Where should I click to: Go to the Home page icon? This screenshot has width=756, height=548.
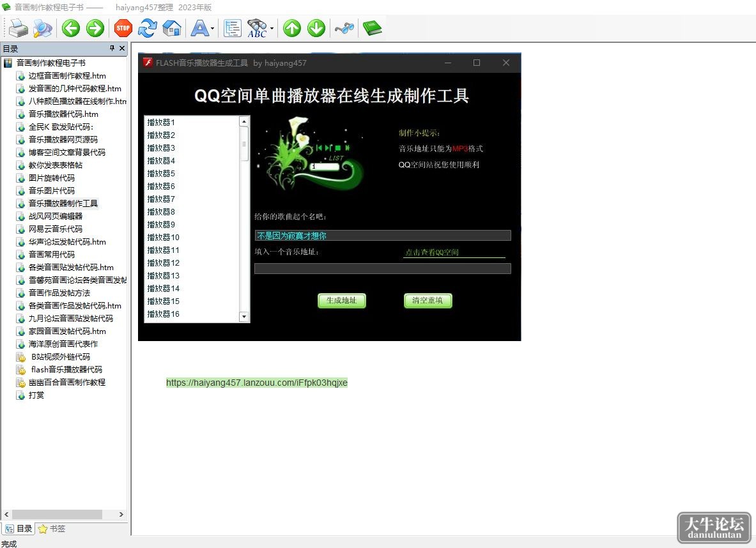click(172, 29)
